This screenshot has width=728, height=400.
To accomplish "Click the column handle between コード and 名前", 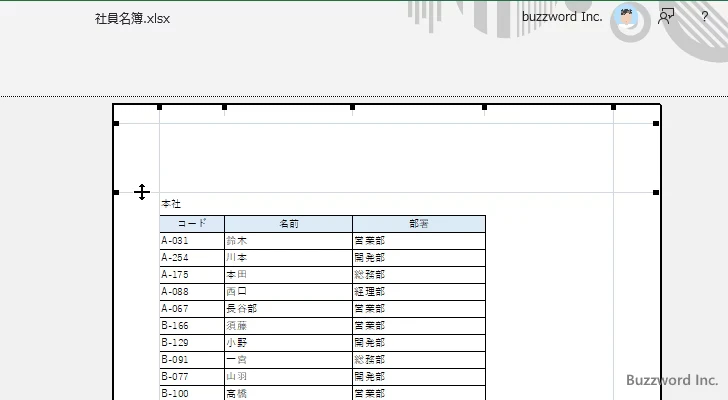I will point(224,107).
